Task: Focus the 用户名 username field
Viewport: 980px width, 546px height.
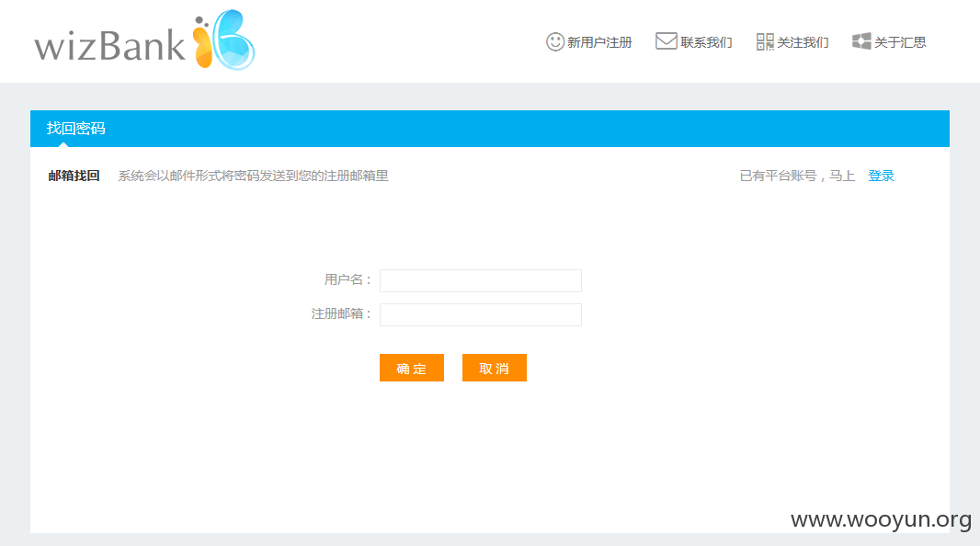Action: pyautogui.click(x=481, y=280)
